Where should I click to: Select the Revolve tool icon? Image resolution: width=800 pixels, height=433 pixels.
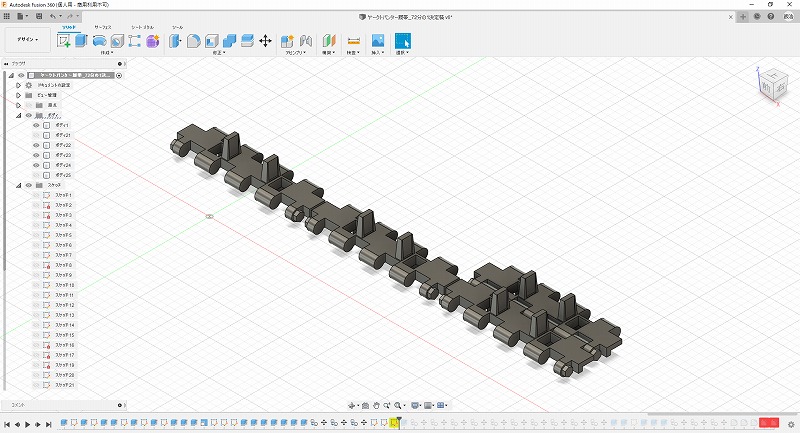point(99,41)
